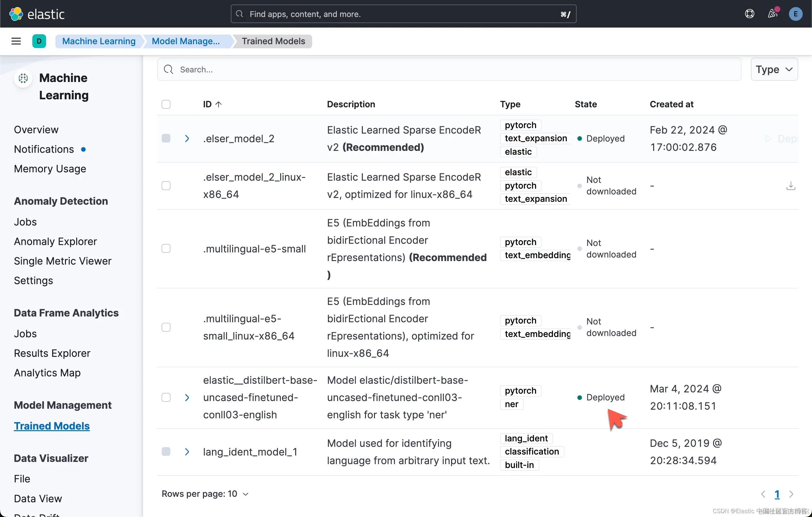
Task: Check the .multilingual-e5-small row checkbox
Action: pyautogui.click(x=166, y=249)
